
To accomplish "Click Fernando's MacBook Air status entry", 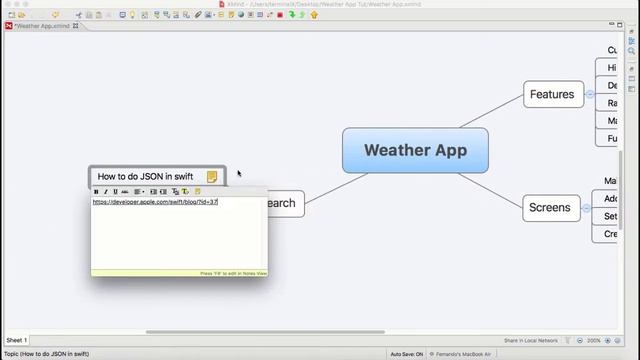I will click(x=460, y=354).
